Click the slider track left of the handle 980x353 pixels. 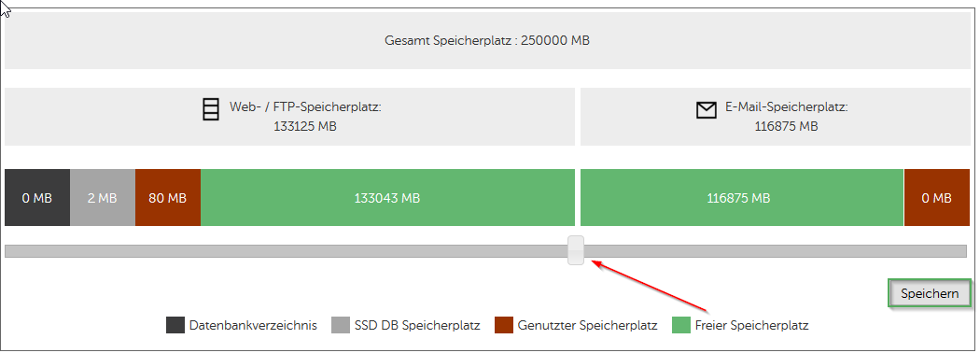286,251
